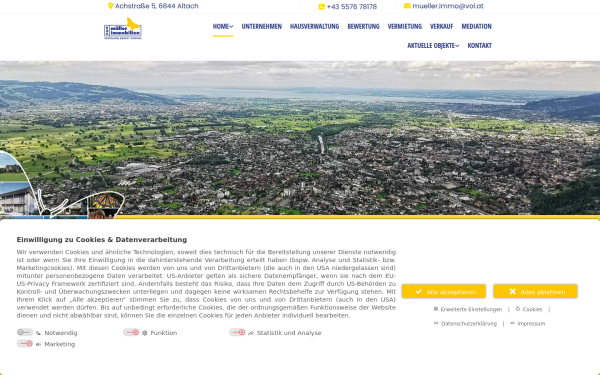
Task: Open the KONTAKT page
Action: (x=479, y=46)
